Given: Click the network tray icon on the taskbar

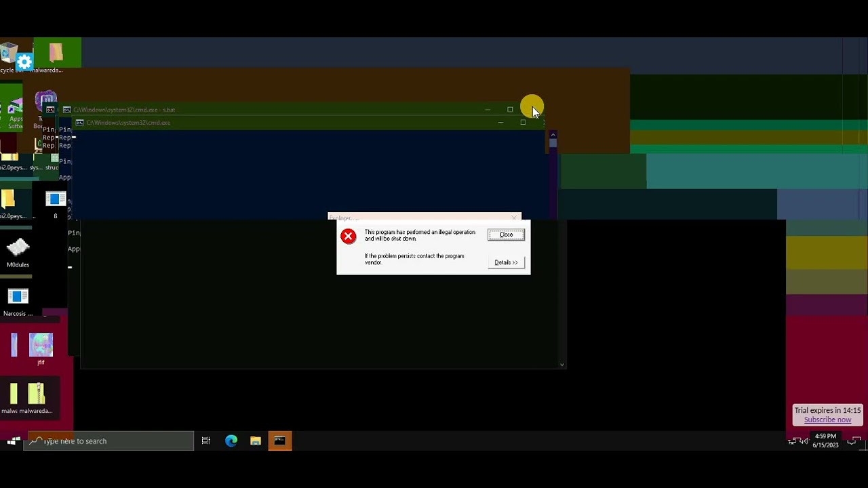Looking at the screenshot, I should click(x=793, y=441).
